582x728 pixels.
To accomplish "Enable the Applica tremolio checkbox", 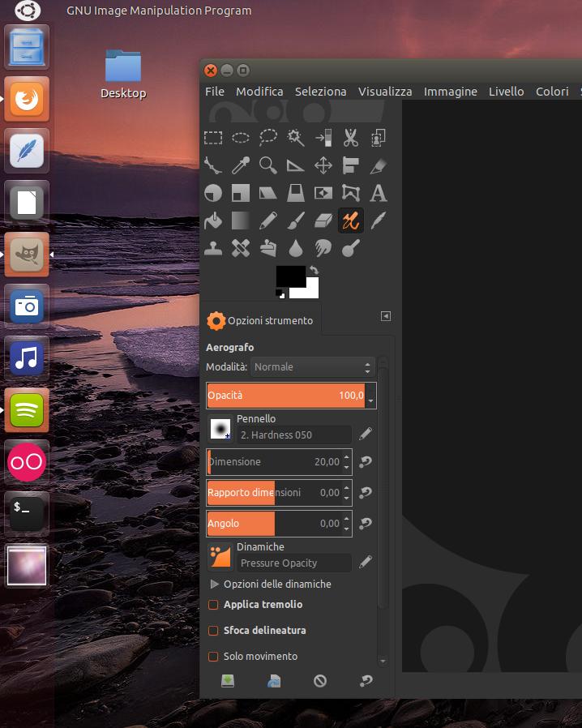I will pyautogui.click(x=213, y=605).
